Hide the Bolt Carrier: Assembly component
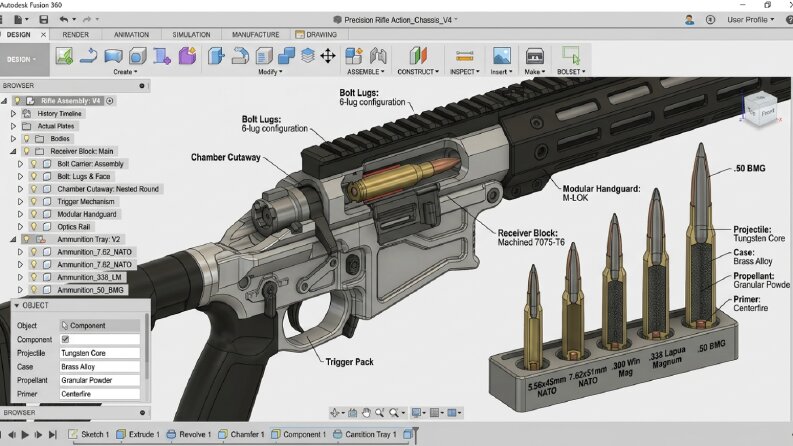Viewport: 793px width, 446px height. pyautogui.click(x=34, y=164)
